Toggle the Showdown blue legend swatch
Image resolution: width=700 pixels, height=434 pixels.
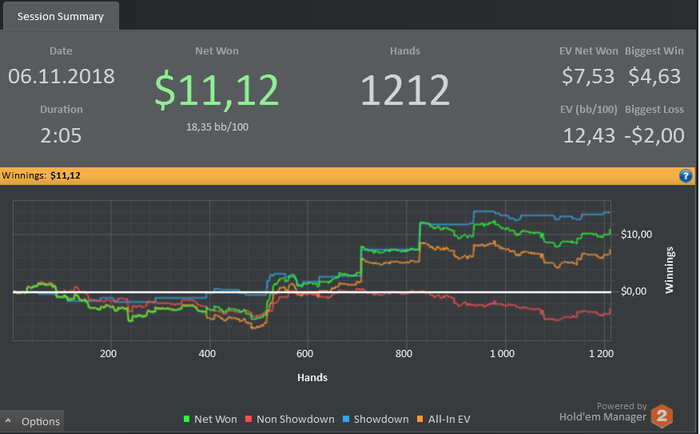(346, 419)
